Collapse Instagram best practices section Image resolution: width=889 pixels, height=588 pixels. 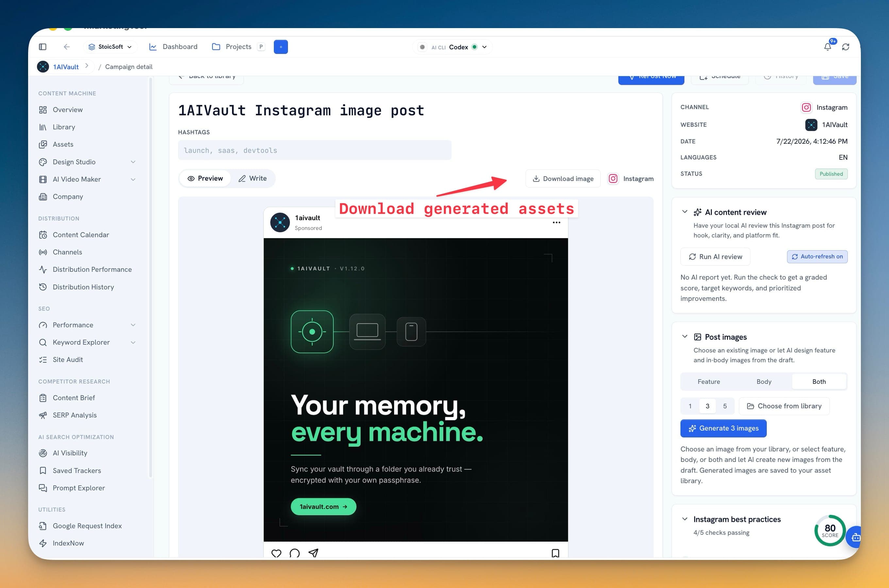pos(685,519)
